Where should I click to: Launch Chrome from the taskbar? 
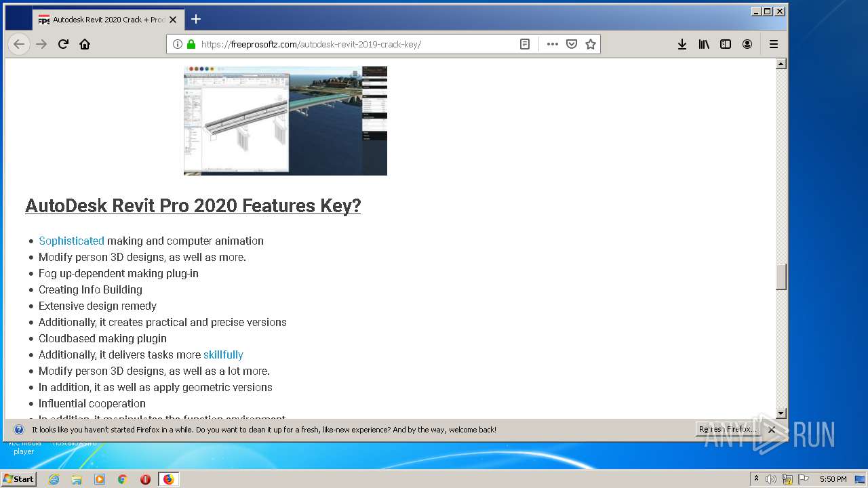click(123, 479)
